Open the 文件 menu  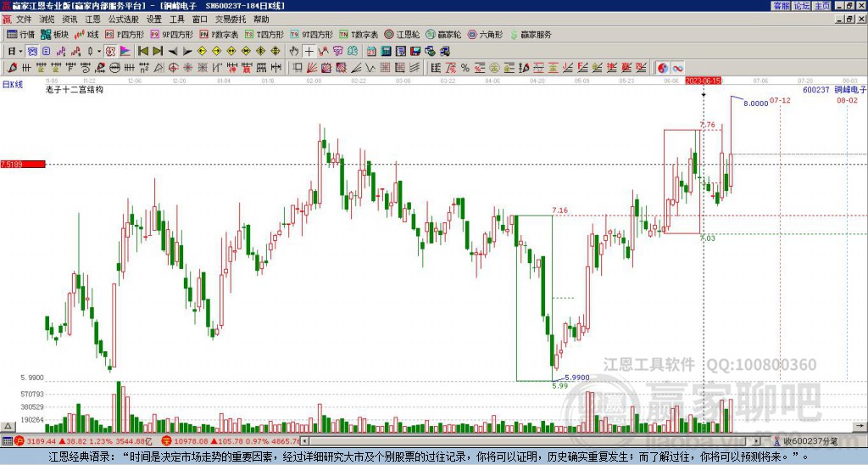(24, 20)
